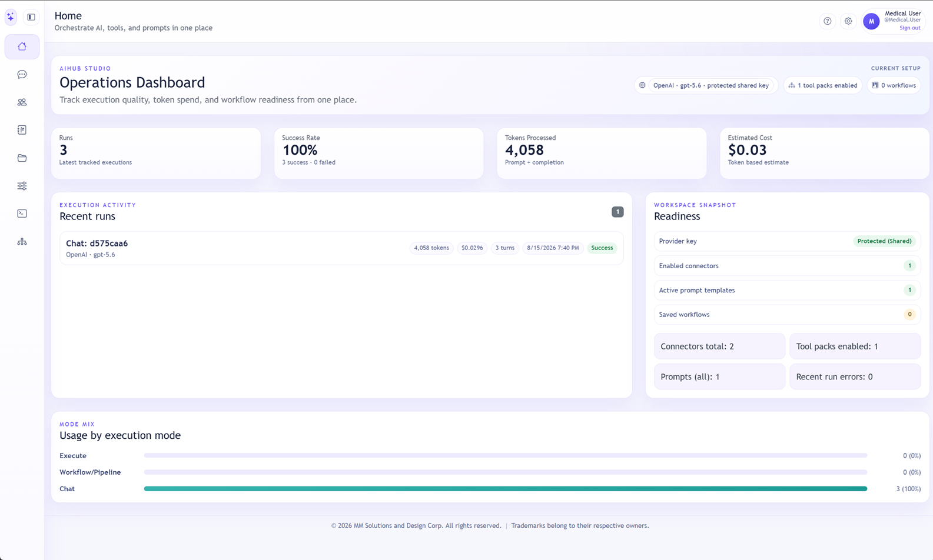
Task: Open the users group sidebar icon
Action: tap(22, 102)
